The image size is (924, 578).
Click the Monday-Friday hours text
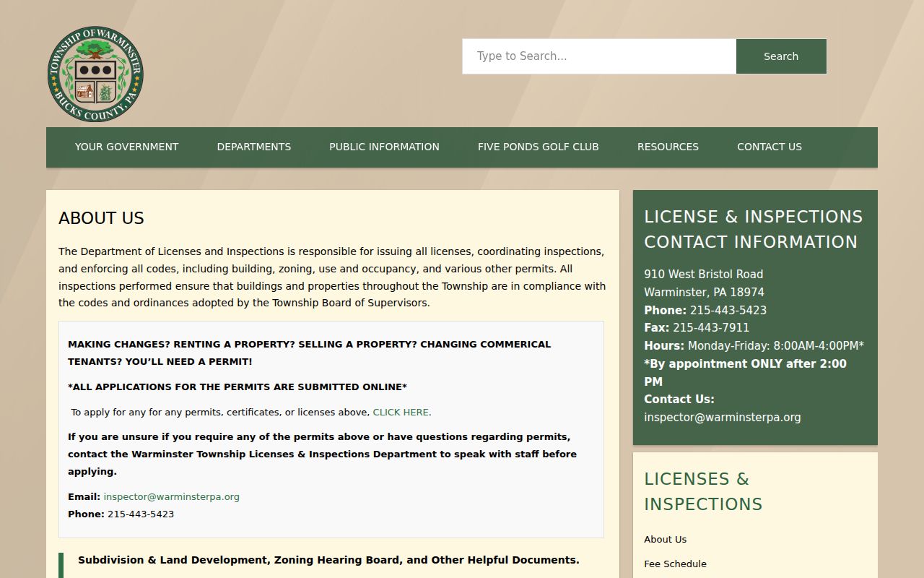[776, 346]
